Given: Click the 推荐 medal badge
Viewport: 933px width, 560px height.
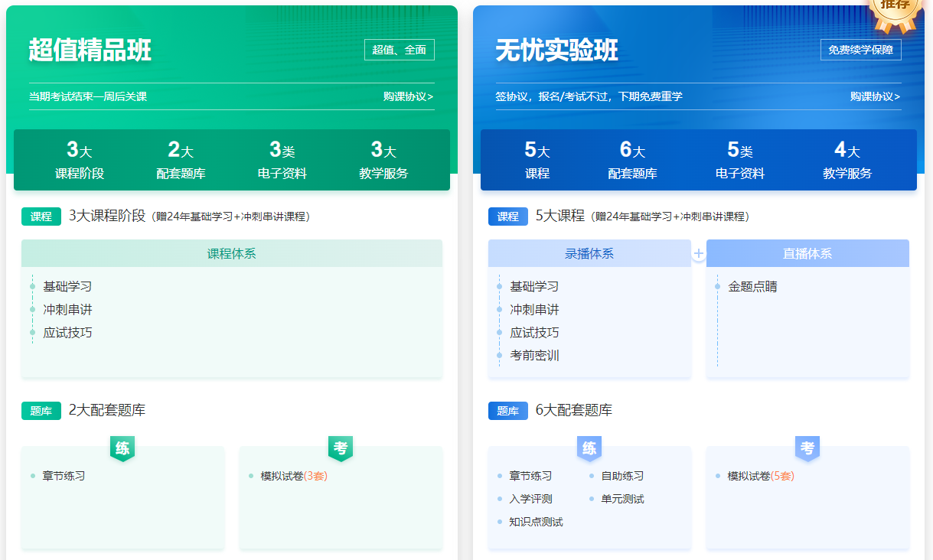Looking at the screenshot, I should pyautogui.click(x=895, y=11).
